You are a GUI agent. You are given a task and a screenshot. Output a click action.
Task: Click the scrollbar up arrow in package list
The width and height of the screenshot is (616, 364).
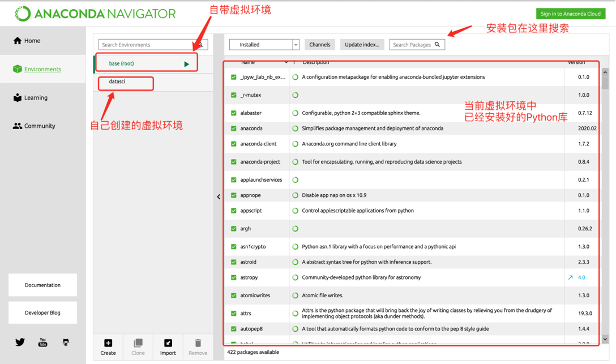(x=605, y=72)
